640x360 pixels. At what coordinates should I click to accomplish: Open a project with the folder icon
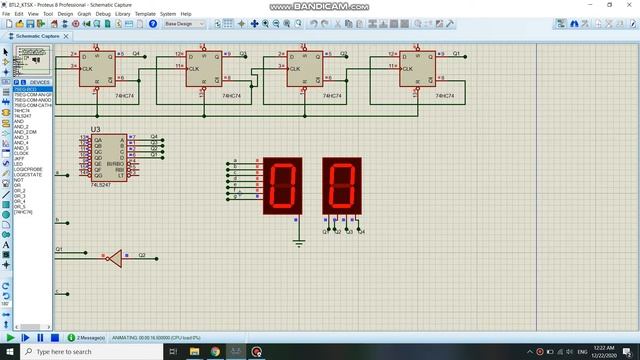point(19,24)
